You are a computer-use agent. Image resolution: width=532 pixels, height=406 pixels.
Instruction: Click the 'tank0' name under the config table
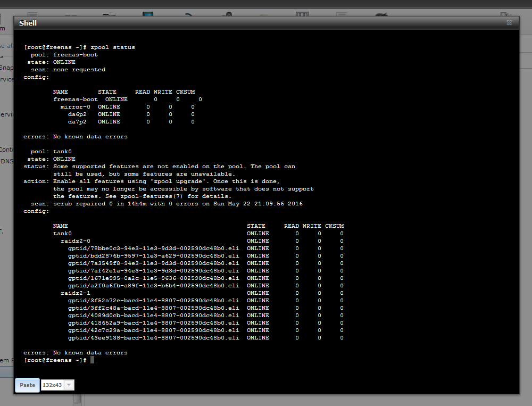62,233
